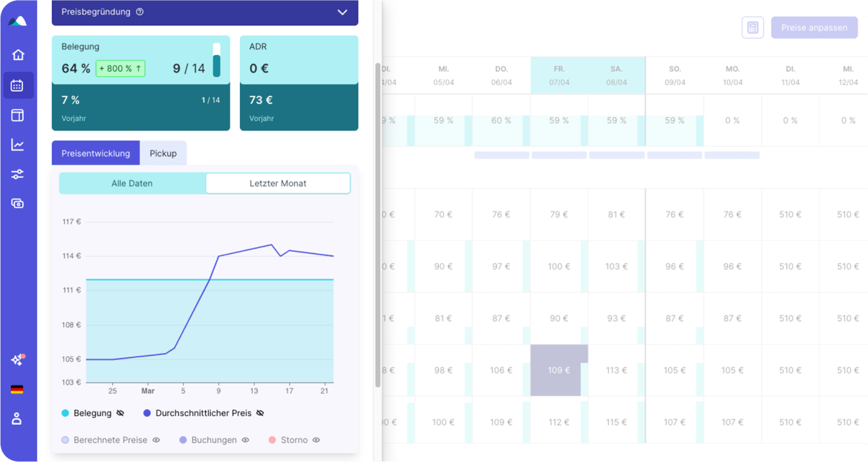Click the 81 € cell under SA. 08/04
868x462 pixels.
click(x=617, y=214)
